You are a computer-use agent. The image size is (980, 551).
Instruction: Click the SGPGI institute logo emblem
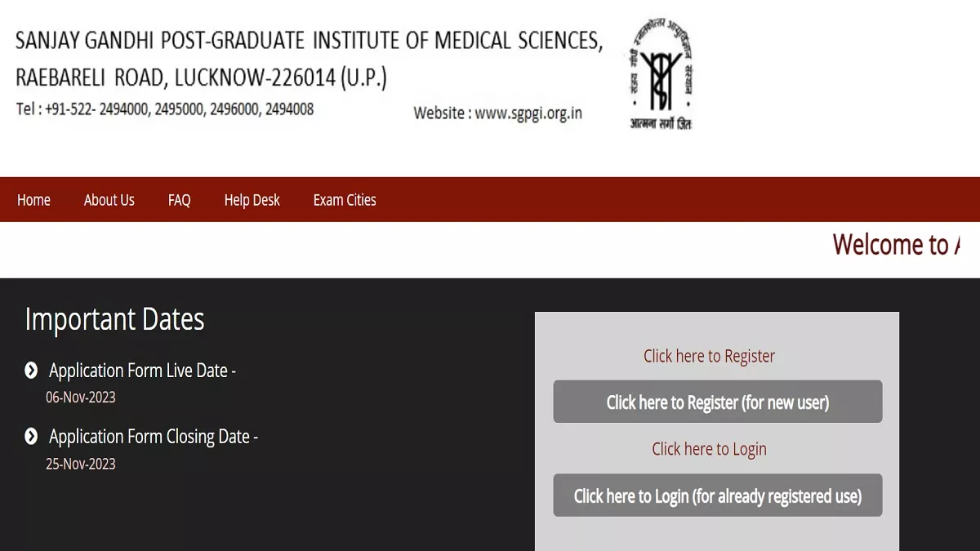click(661, 74)
